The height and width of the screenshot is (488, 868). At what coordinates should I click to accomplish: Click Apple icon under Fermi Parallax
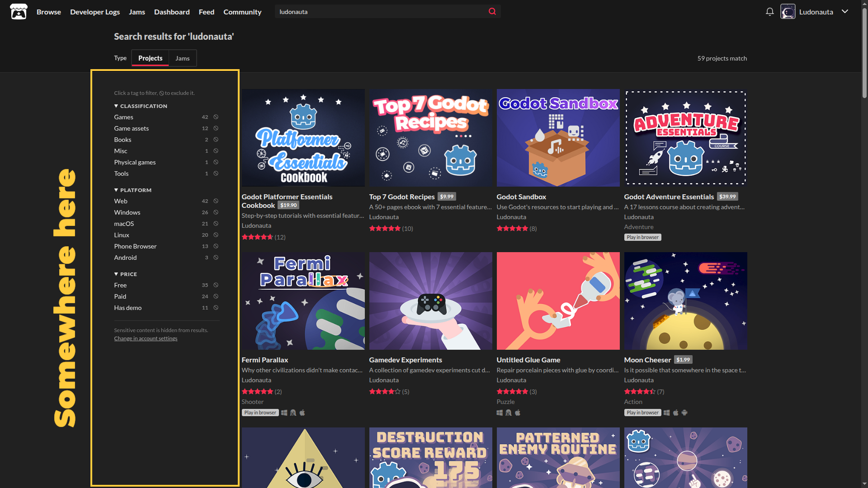click(302, 413)
